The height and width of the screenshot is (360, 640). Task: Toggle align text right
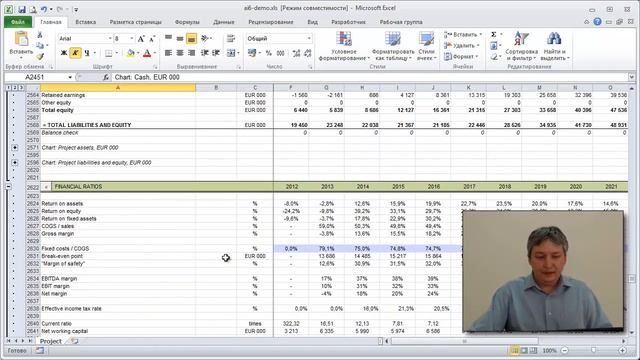coord(191,53)
